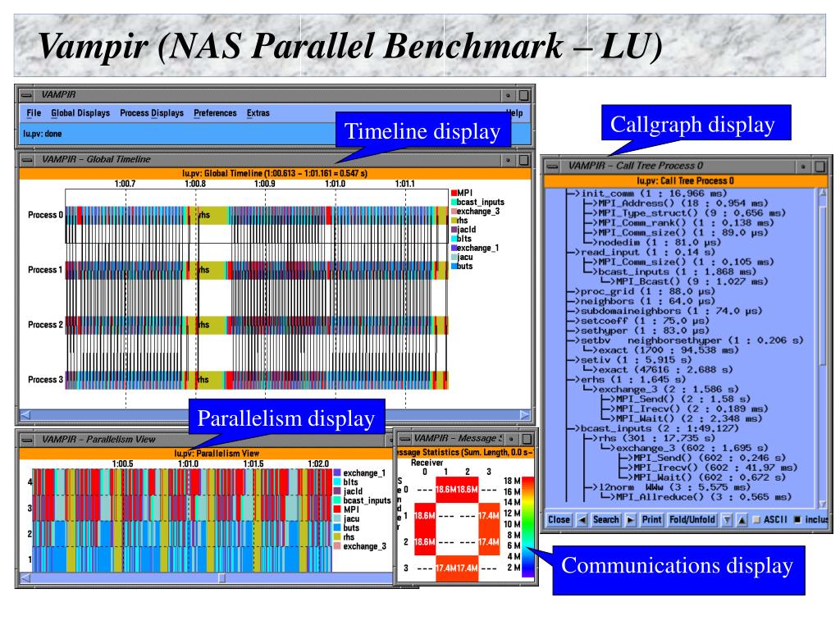Click the Global Timeline scroll-right arrow

click(524, 415)
